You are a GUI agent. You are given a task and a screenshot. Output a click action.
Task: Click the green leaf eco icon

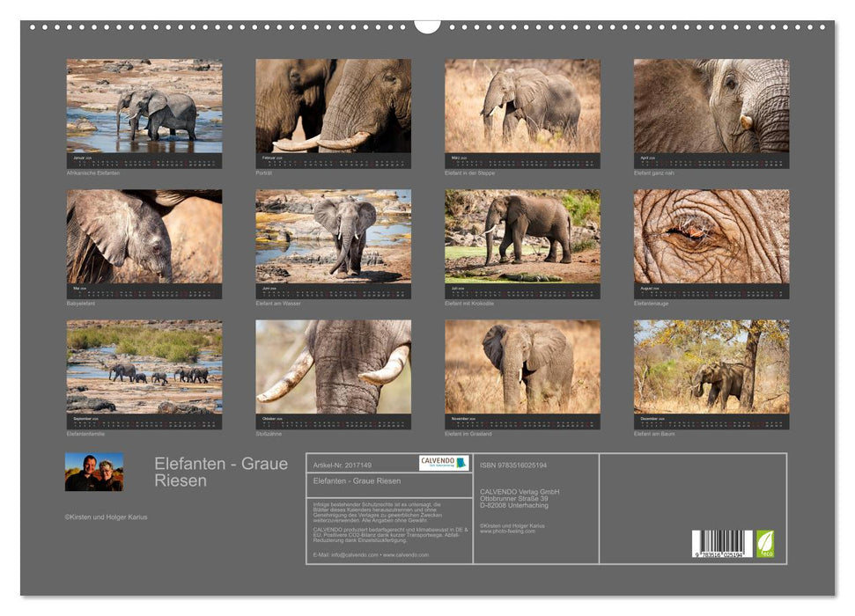point(765,543)
